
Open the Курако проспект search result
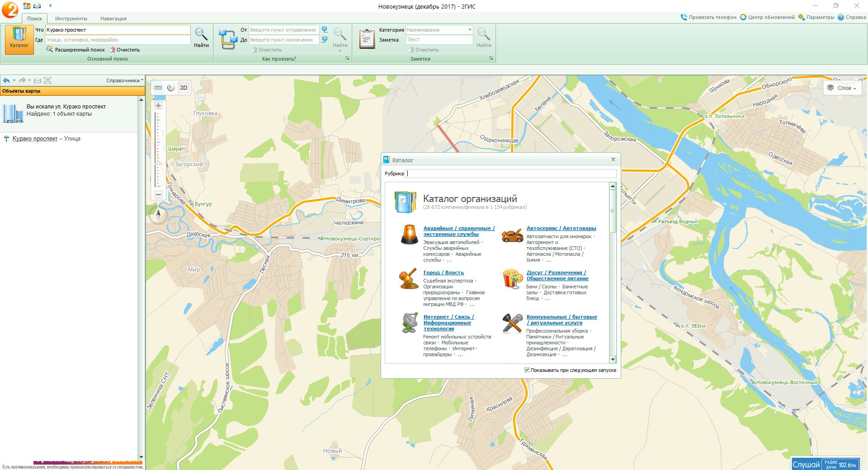click(35, 139)
